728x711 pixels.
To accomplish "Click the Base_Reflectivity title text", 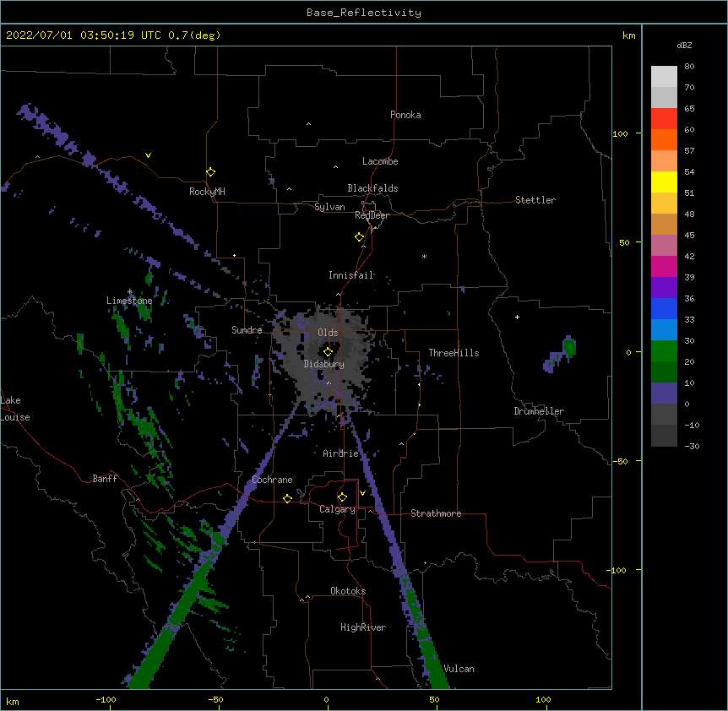I will coord(364,13).
